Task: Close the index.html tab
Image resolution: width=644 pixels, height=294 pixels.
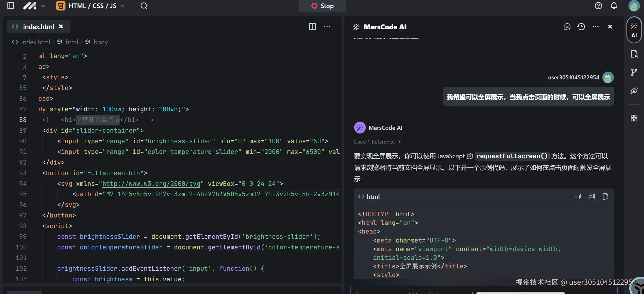Action: coord(61,26)
